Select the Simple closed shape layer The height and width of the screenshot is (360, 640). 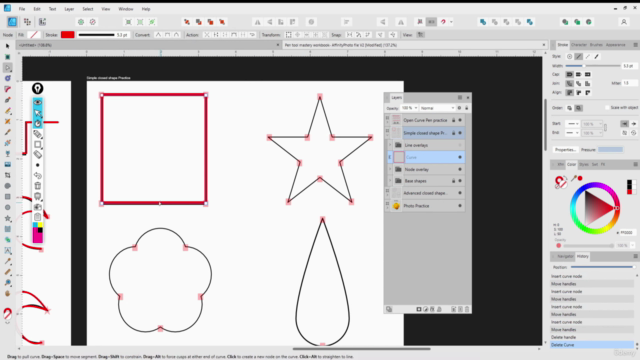click(x=424, y=133)
